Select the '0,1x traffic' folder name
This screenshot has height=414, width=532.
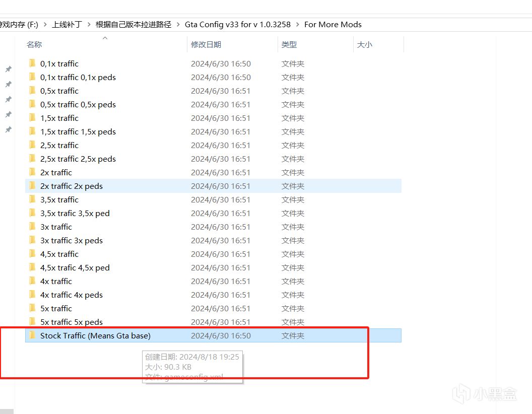59,63
